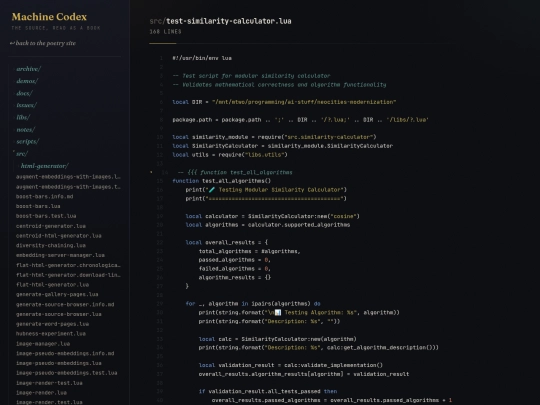Open flat-html-generator.chronologica… file
Screen dimensions: 540x405
68,265
